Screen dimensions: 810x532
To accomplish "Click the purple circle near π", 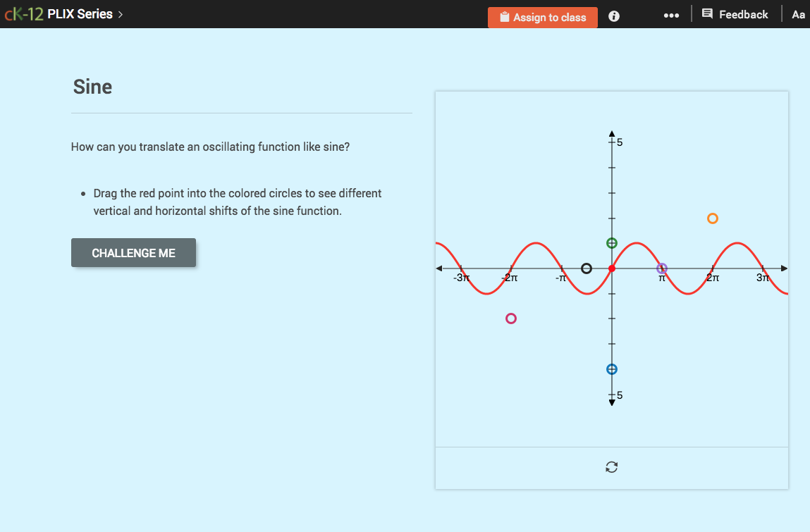I will [x=662, y=268].
